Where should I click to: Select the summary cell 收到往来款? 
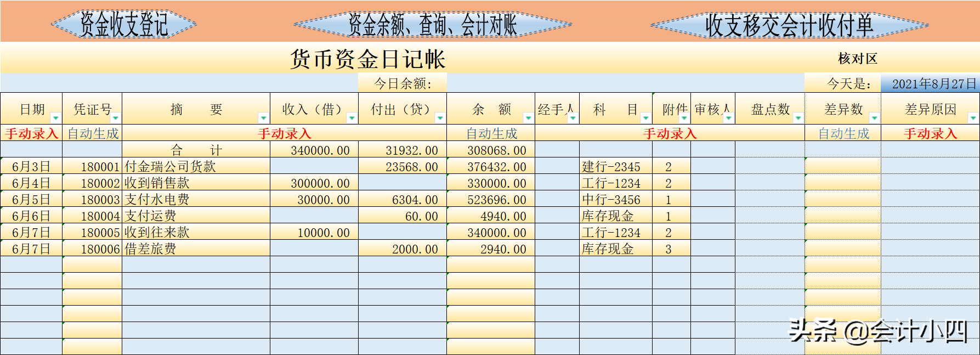coord(196,232)
